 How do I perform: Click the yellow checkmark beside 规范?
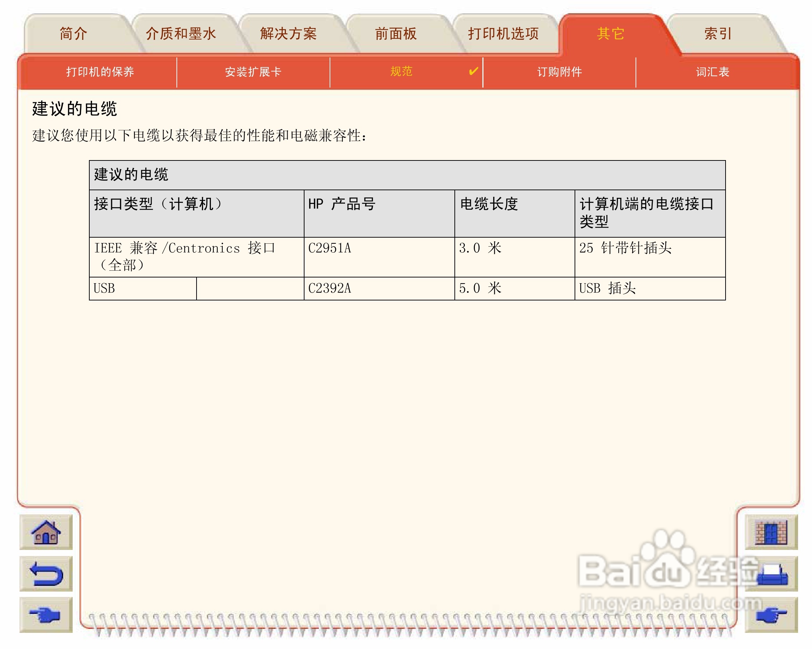[473, 71]
